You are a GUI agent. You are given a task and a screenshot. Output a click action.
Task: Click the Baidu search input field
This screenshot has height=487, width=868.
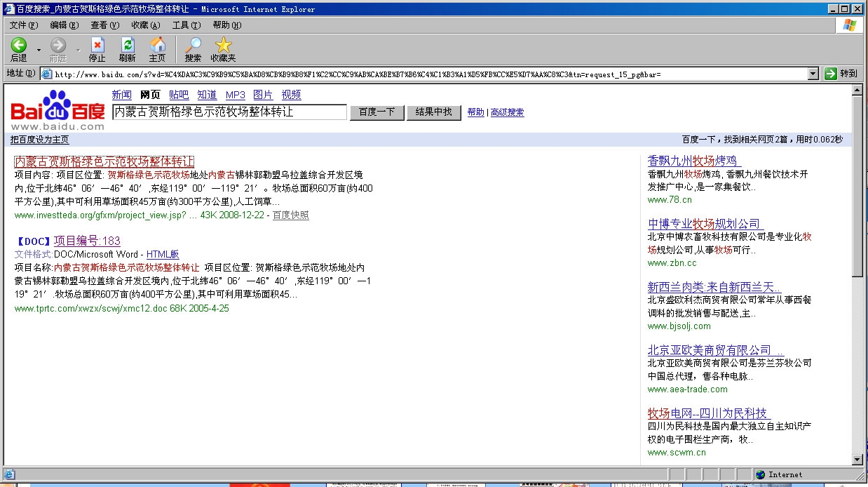click(x=229, y=112)
